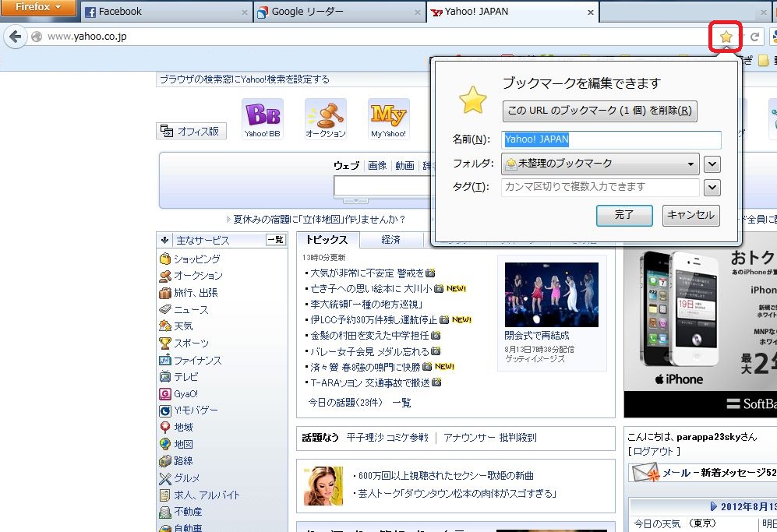Open メール 新着メッセージ link
The height and width of the screenshot is (532, 777).
[719, 473]
